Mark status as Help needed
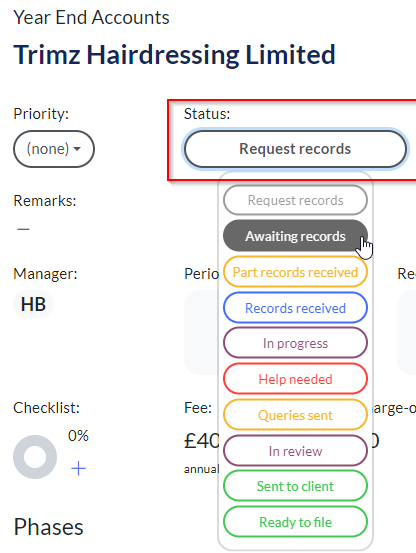The width and height of the screenshot is (416, 553). pos(295,379)
